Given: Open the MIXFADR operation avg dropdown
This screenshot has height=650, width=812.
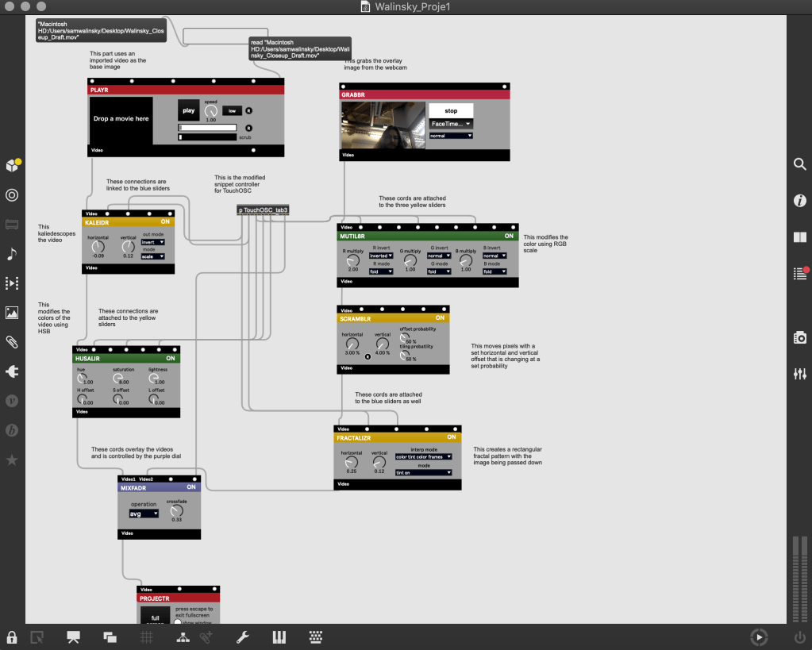Looking at the screenshot, I should pos(144,513).
